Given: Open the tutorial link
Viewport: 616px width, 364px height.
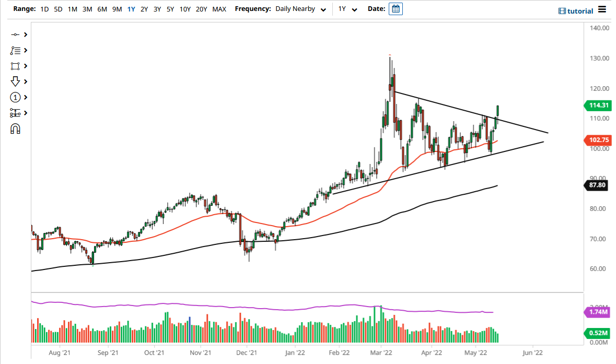Looking at the screenshot, I should click(x=576, y=11).
